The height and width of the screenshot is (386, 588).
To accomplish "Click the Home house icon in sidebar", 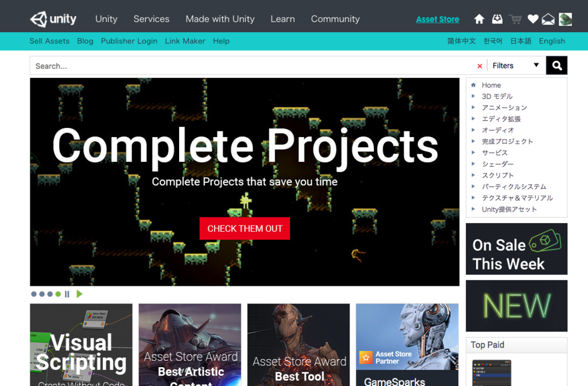I will pyautogui.click(x=473, y=85).
